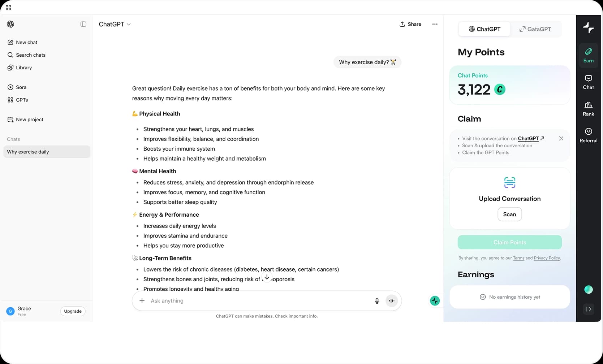Click the microphone dictate icon

tap(377, 301)
